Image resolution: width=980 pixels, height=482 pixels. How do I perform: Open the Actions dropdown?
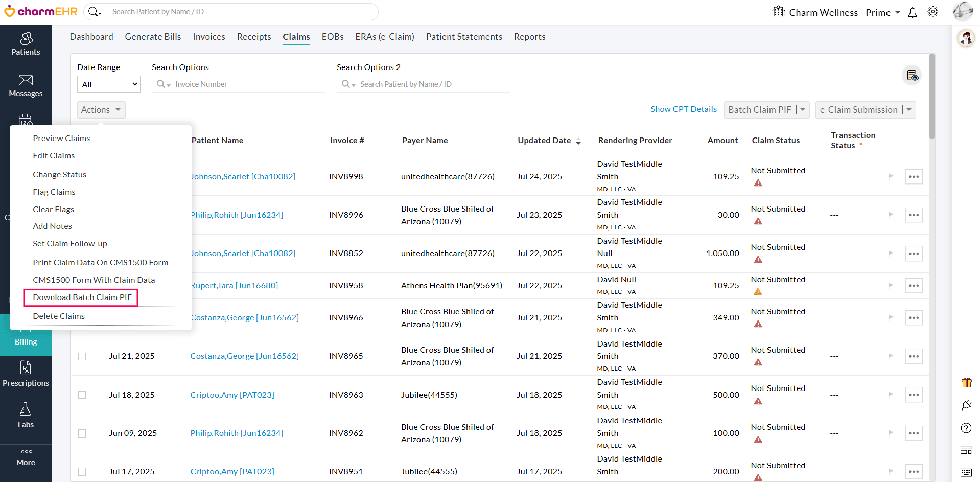[101, 109]
